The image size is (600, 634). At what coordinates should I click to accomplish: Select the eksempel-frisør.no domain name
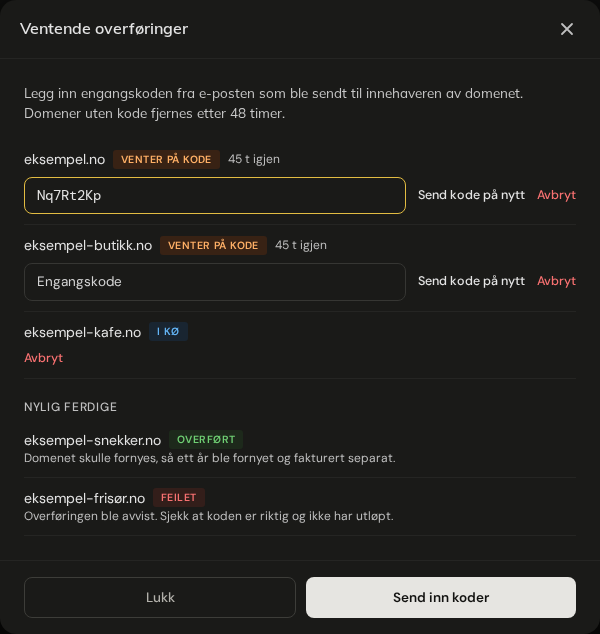[85, 498]
